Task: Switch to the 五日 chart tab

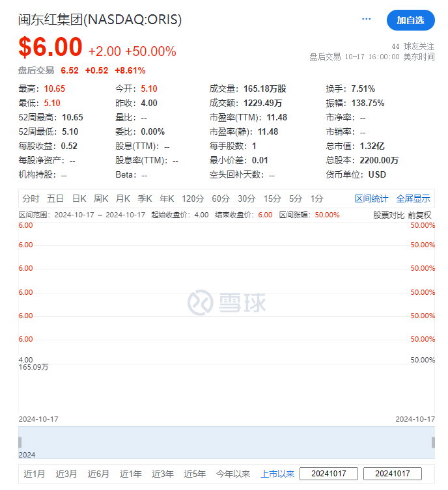Action: click(x=55, y=198)
